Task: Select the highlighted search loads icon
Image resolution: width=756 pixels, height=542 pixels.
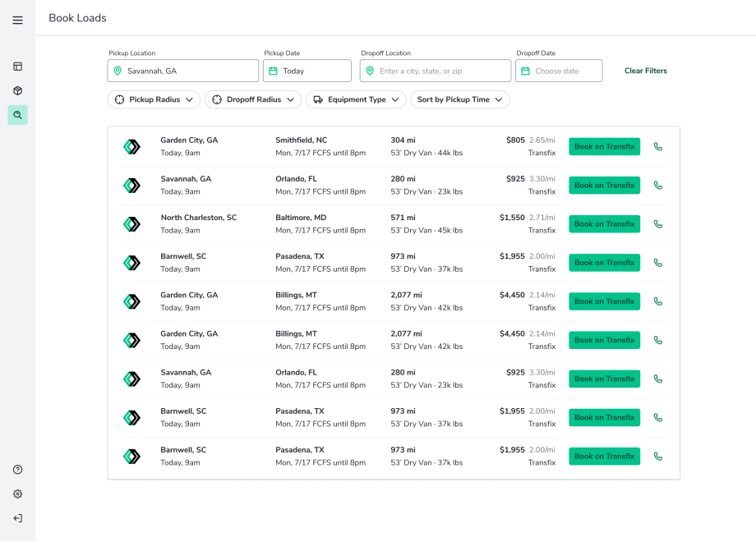Action: coord(17,115)
